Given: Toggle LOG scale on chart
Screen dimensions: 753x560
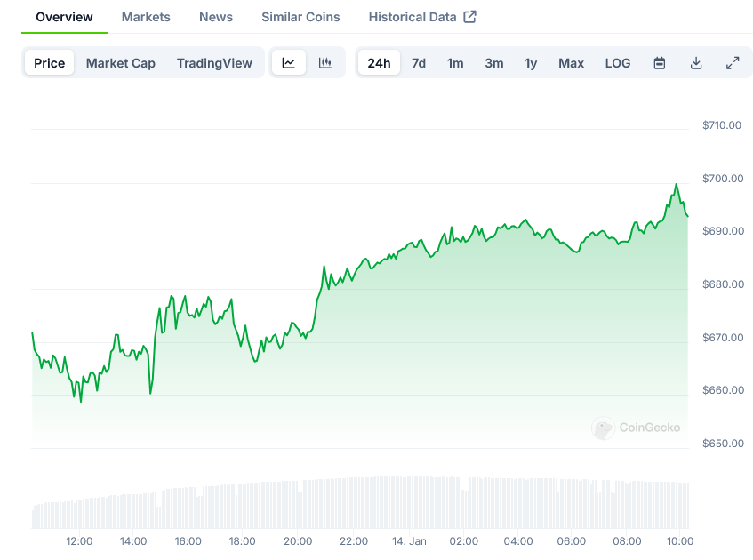Looking at the screenshot, I should [x=618, y=63].
